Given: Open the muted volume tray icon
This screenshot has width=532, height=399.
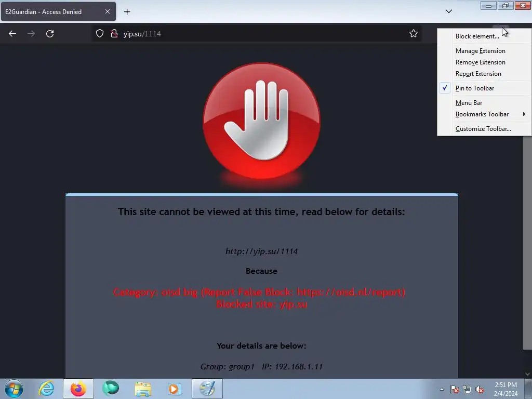Looking at the screenshot, I should pyautogui.click(x=480, y=389).
